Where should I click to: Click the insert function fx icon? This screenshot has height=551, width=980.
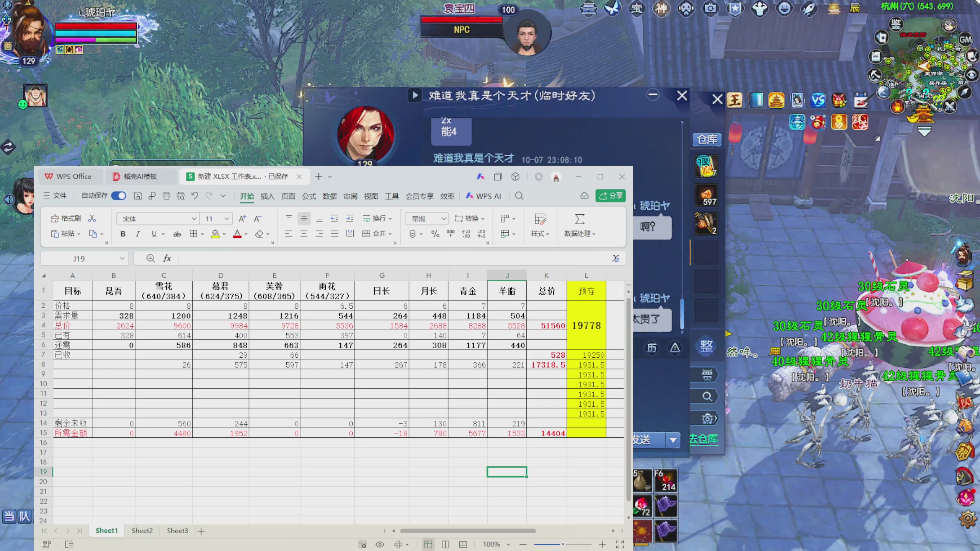pos(167,258)
